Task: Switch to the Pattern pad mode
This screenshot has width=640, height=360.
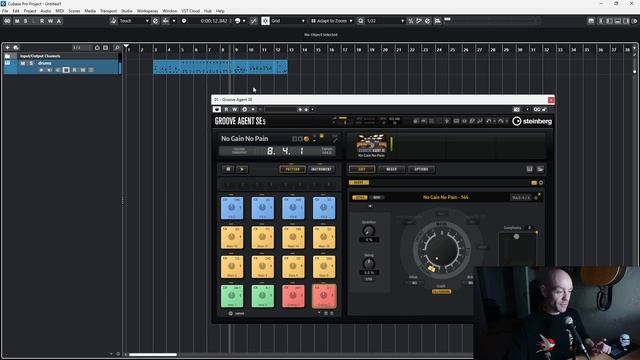Action: click(293, 169)
